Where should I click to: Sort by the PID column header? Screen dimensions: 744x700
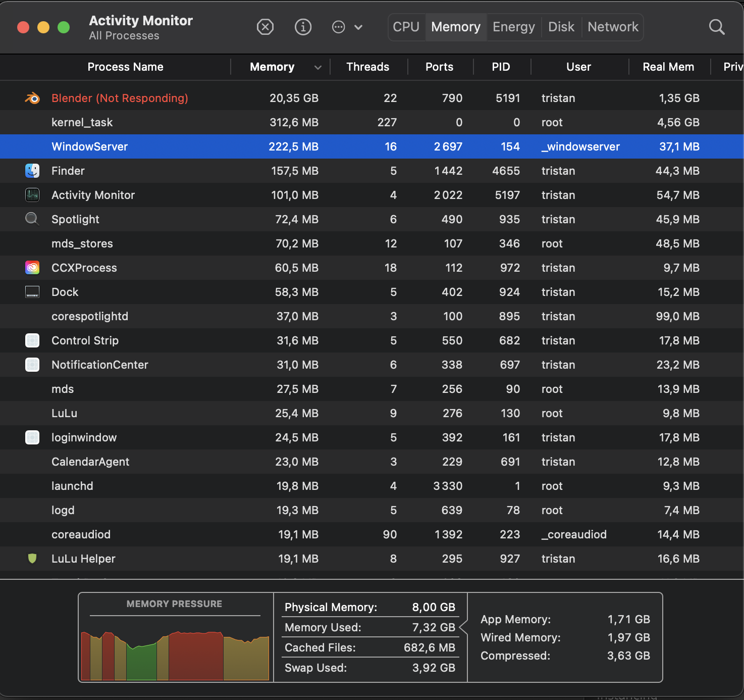pos(501,67)
